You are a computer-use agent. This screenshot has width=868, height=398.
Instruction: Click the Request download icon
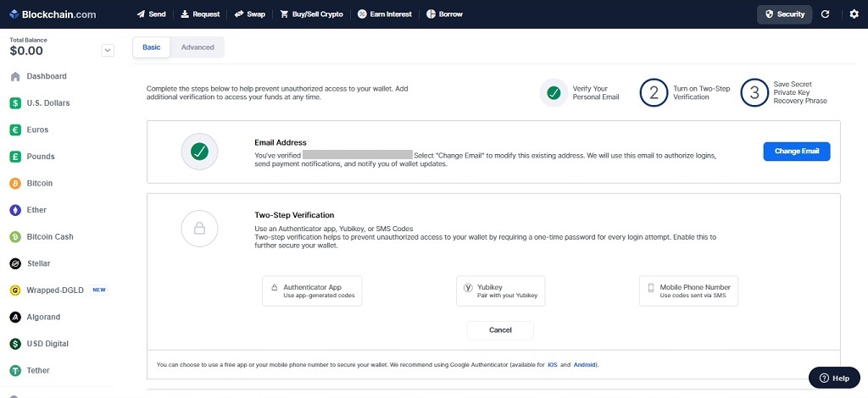point(185,14)
